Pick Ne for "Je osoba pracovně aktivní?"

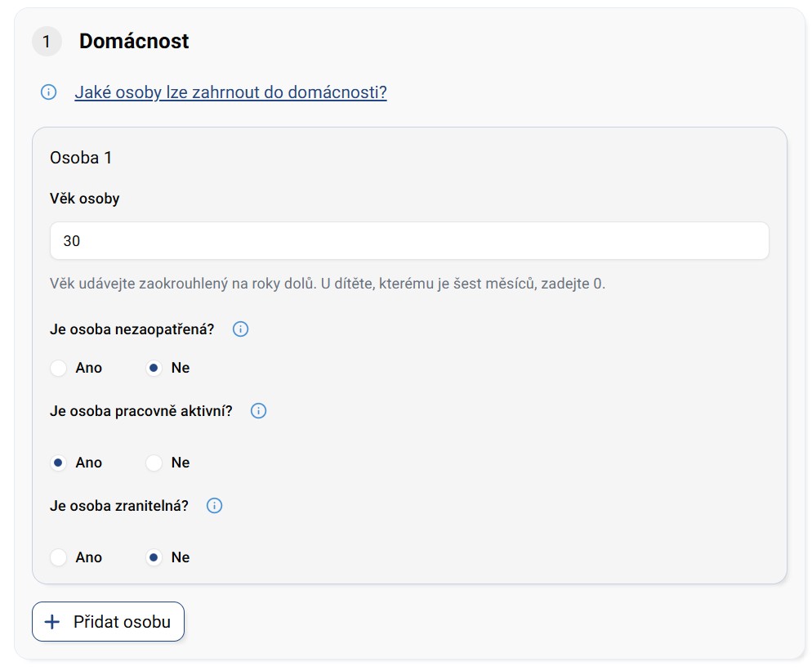(x=154, y=463)
